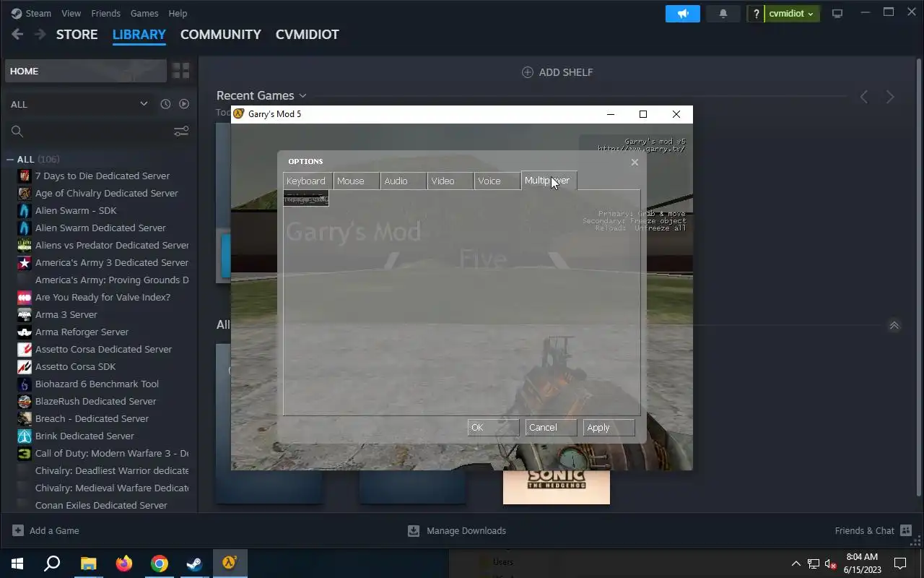Select BlazeRush Dedicated Server
Image resolution: width=924 pixels, height=578 pixels.
pos(95,401)
